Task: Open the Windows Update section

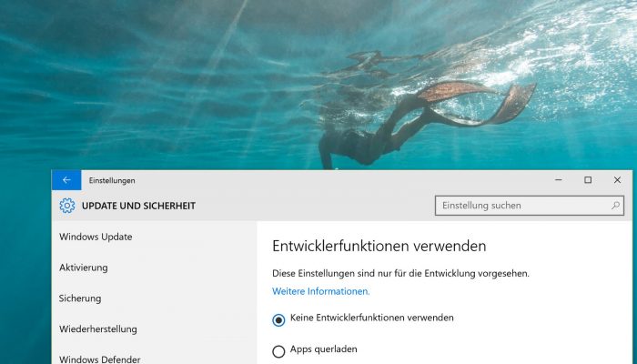Action: pos(96,237)
